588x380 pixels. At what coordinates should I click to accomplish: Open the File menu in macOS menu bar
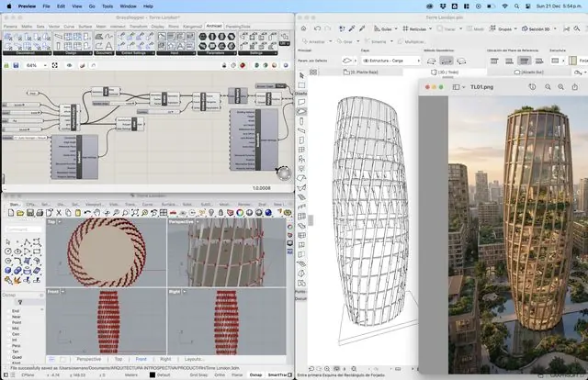click(x=46, y=6)
